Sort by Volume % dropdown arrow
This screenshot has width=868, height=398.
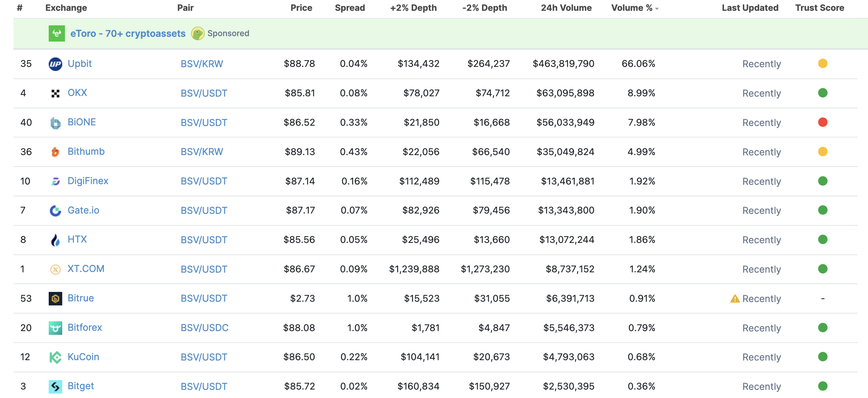click(x=657, y=9)
